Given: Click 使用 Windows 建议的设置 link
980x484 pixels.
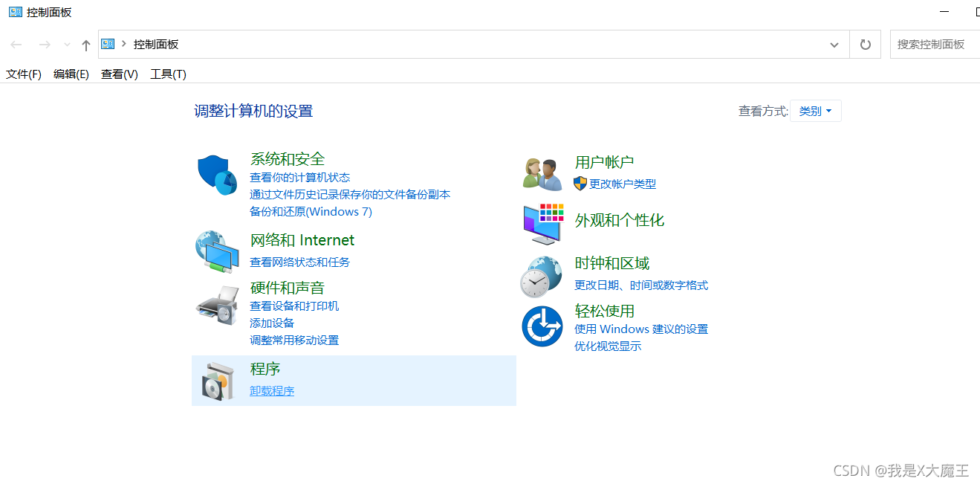Looking at the screenshot, I should [x=641, y=329].
